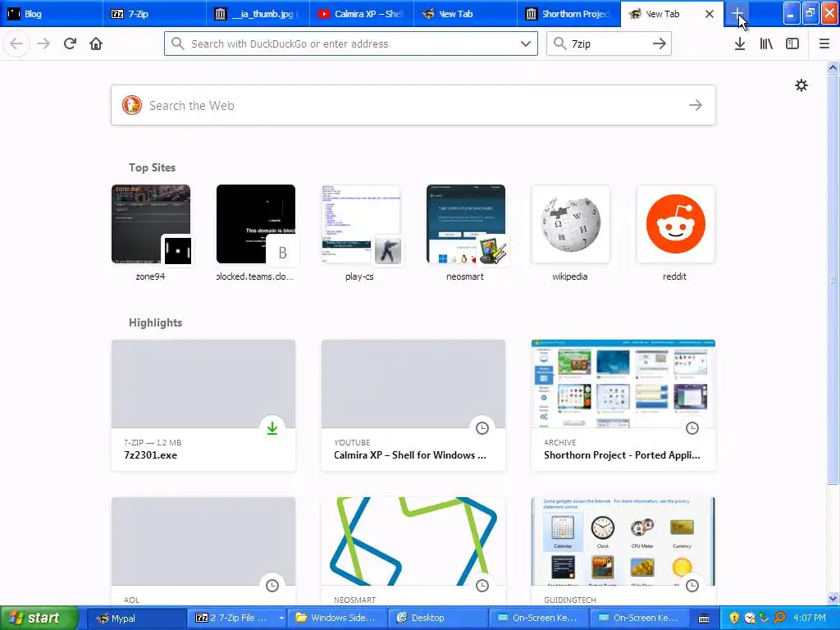Close the active New Tab tab
Image resolution: width=840 pixels, height=630 pixels.
(x=710, y=14)
